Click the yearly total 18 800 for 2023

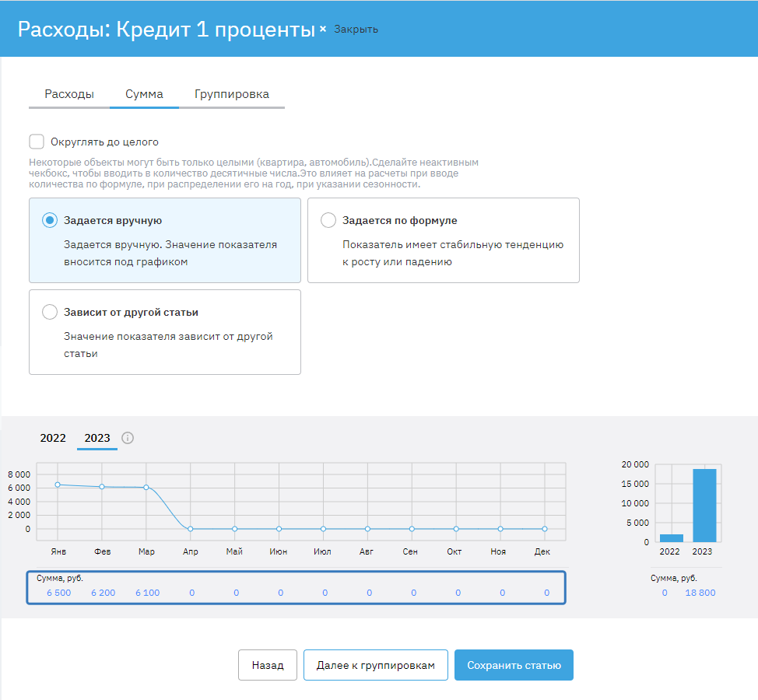point(700,593)
